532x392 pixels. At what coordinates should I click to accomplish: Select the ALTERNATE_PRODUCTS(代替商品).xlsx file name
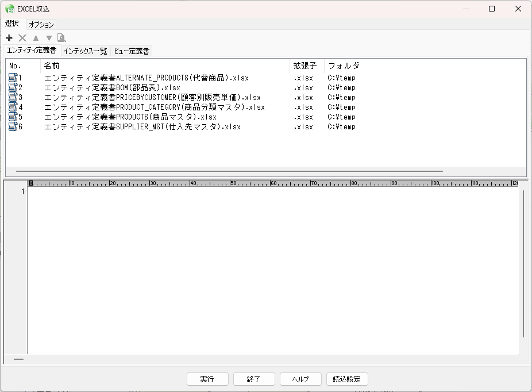pos(147,78)
